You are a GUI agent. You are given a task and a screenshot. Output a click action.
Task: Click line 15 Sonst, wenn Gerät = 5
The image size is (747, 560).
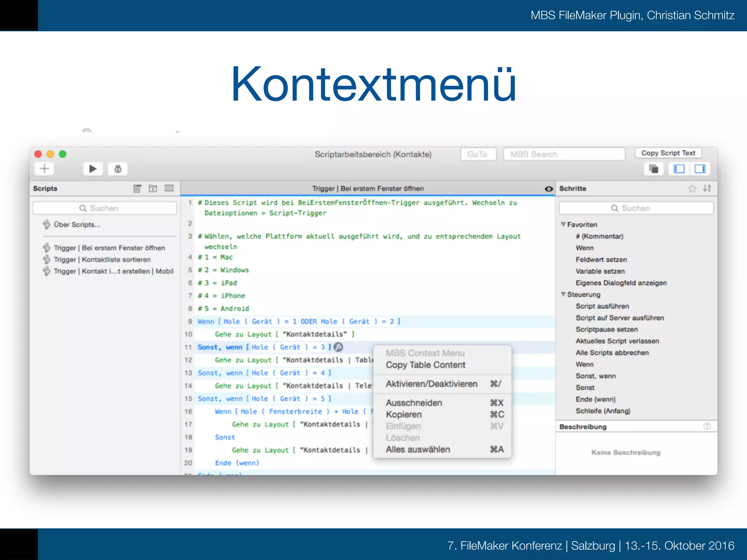click(x=264, y=399)
